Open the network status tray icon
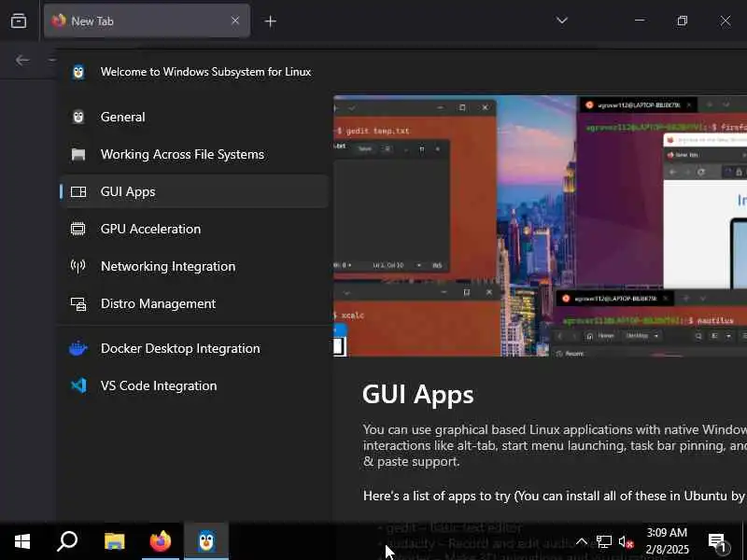The width and height of the screenshot is (747, 560). point(603,541)
